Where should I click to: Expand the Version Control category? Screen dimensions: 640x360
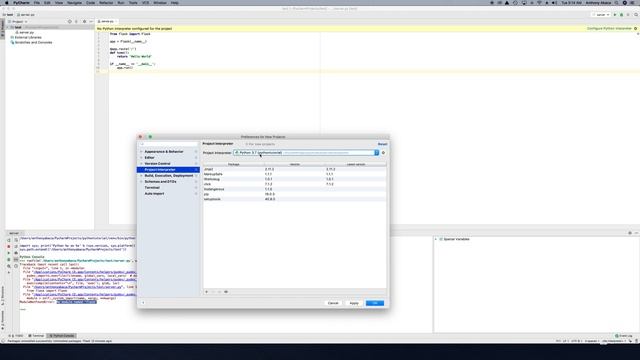(142, 164)
